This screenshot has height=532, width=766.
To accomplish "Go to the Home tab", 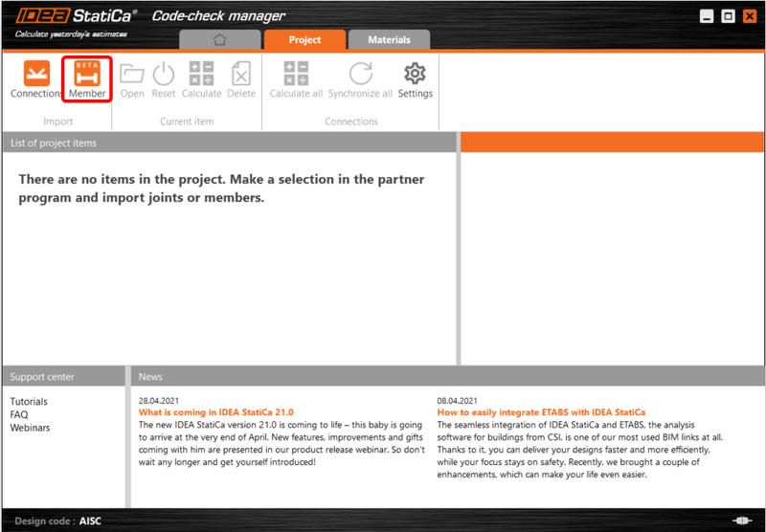I will (220, 39).
